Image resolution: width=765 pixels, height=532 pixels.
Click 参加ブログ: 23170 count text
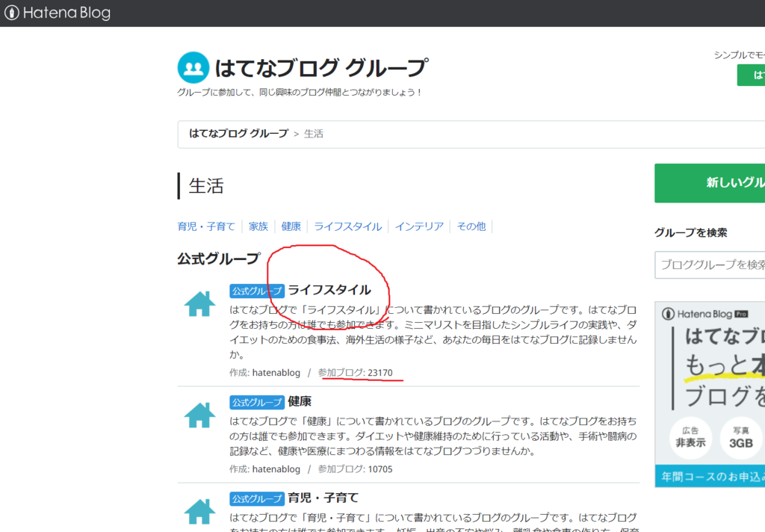[x=355, y=373]
